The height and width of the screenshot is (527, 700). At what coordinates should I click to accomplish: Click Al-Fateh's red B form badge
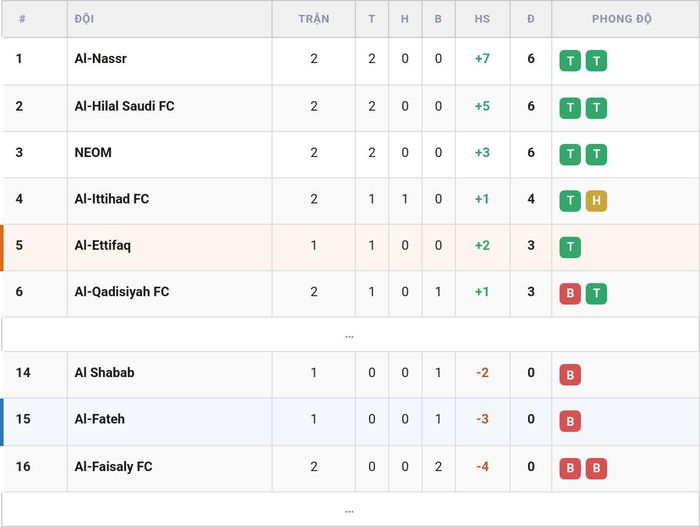coord(570,421)
